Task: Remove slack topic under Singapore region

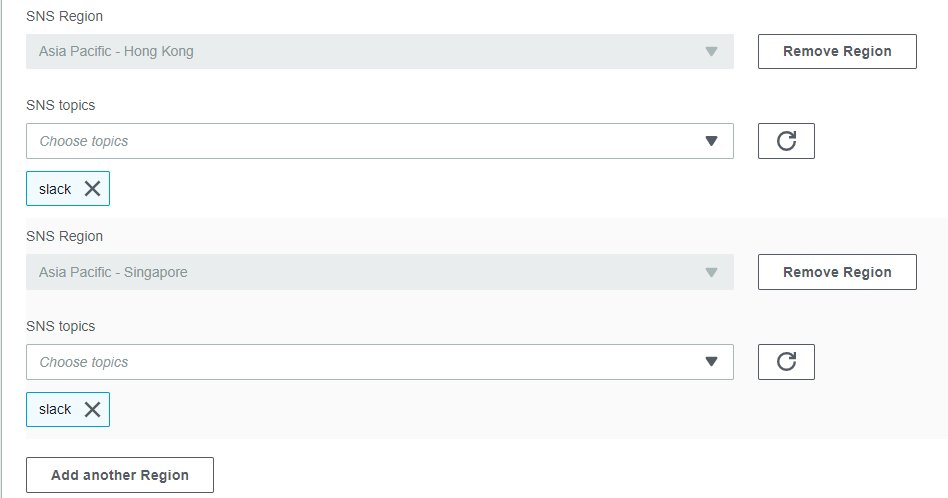Action: pos(93,409)
